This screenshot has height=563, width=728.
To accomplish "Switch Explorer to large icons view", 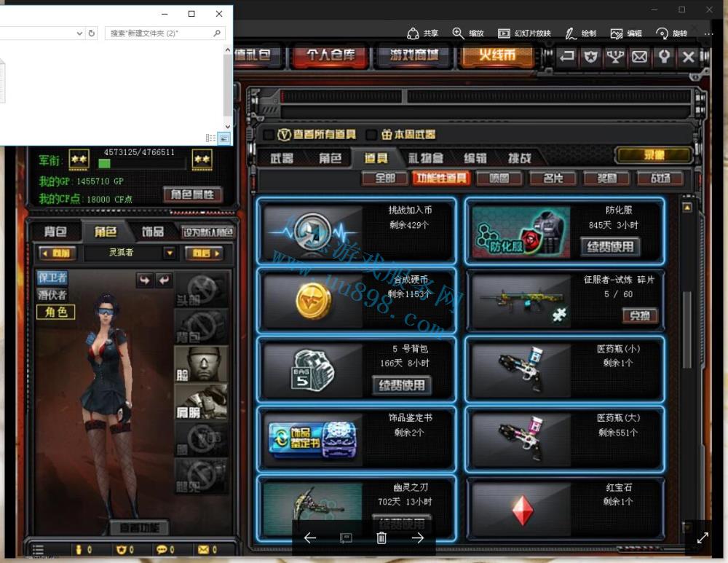I will pyautogui.click(x=224, y=138).
